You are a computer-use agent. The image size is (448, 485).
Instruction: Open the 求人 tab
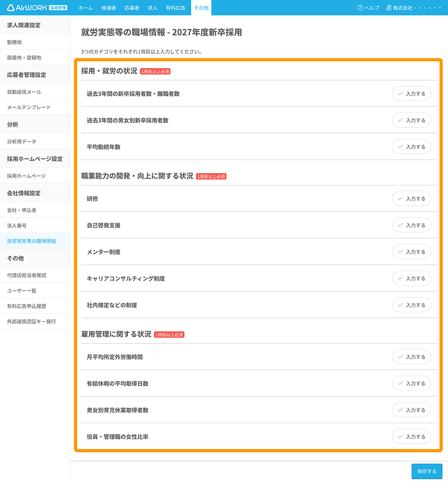click(153, 8)
